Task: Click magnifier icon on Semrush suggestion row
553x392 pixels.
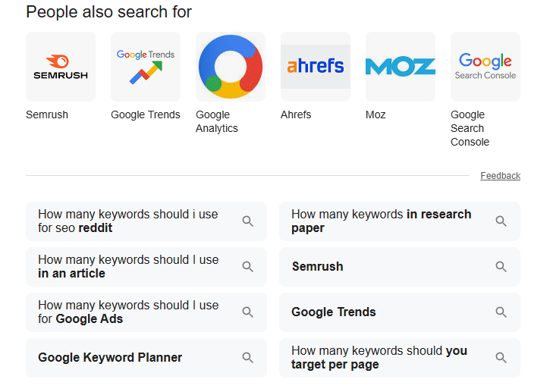Action: tap(501, 266)
